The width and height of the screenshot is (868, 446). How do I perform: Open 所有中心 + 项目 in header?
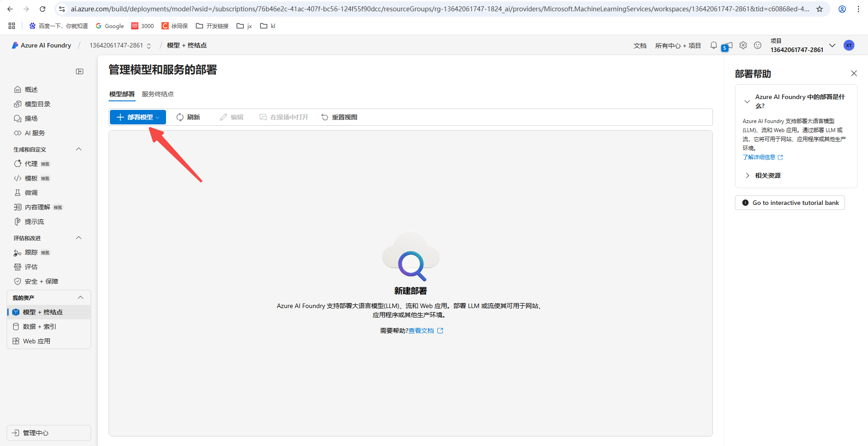[678, 46]
